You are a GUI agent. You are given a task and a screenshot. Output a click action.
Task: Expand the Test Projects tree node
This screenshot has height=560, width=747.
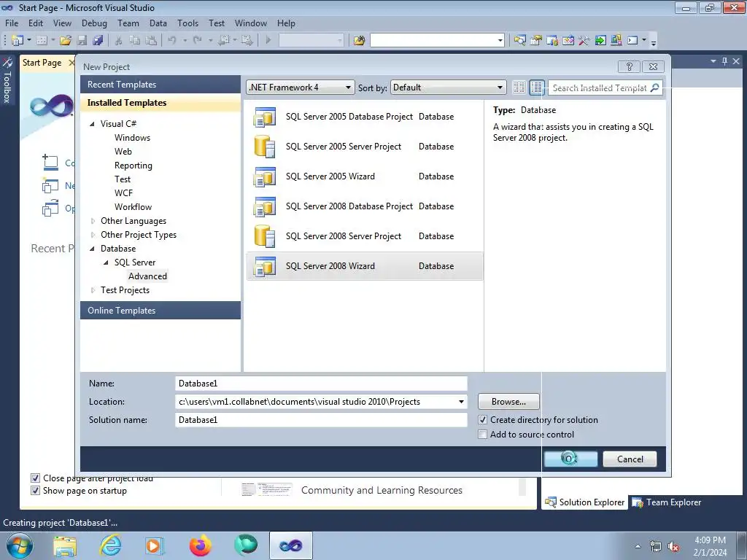[93, 290]
